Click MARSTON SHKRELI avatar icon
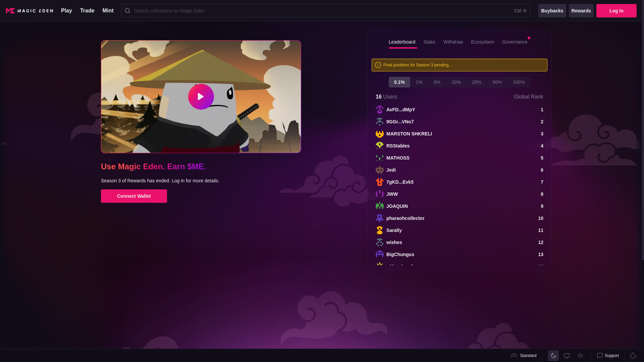 click(380, 134)
